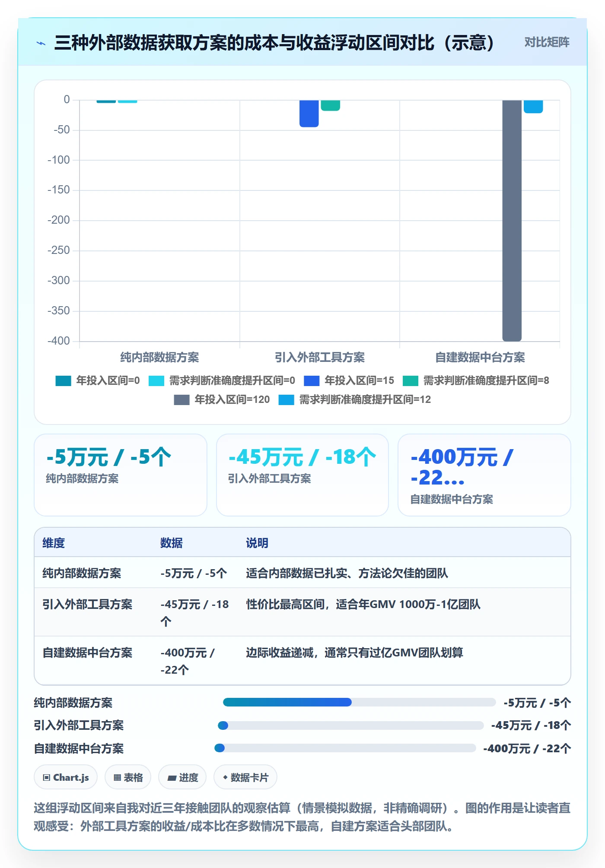605x868 pixels.
Task: Click the tall gray bar for 自建数据中台方案
Action: (x=512, y=221)
